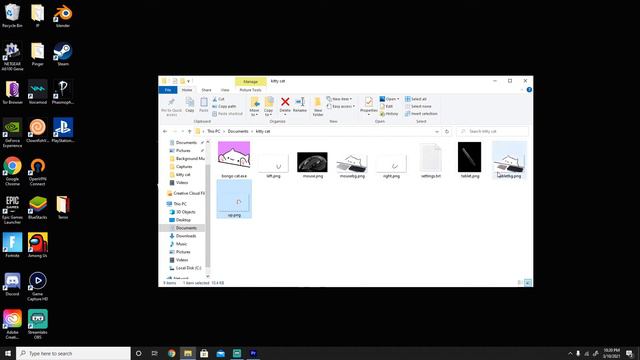Switch to the View tab
The width and height of the screenshot is (640, 360).
pyautogui.click(x=225, y=90)
